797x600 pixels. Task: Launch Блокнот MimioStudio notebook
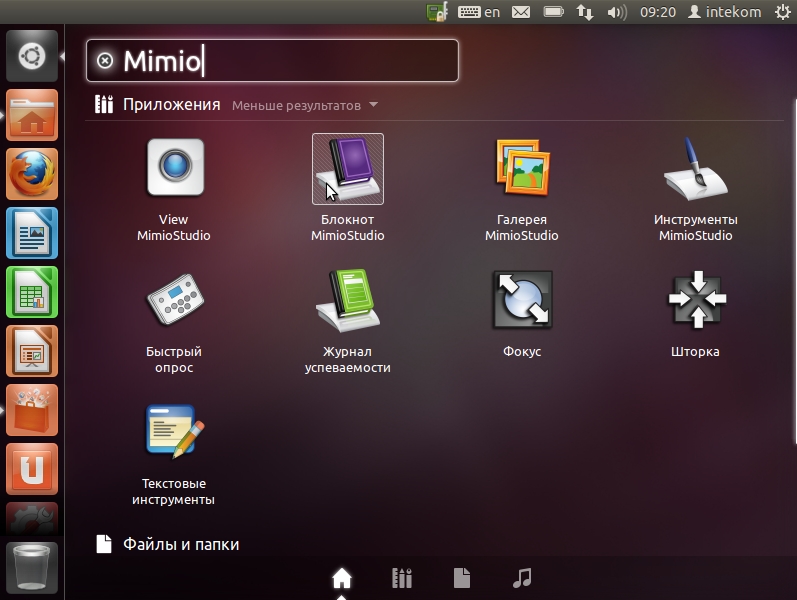coord(348,189)
